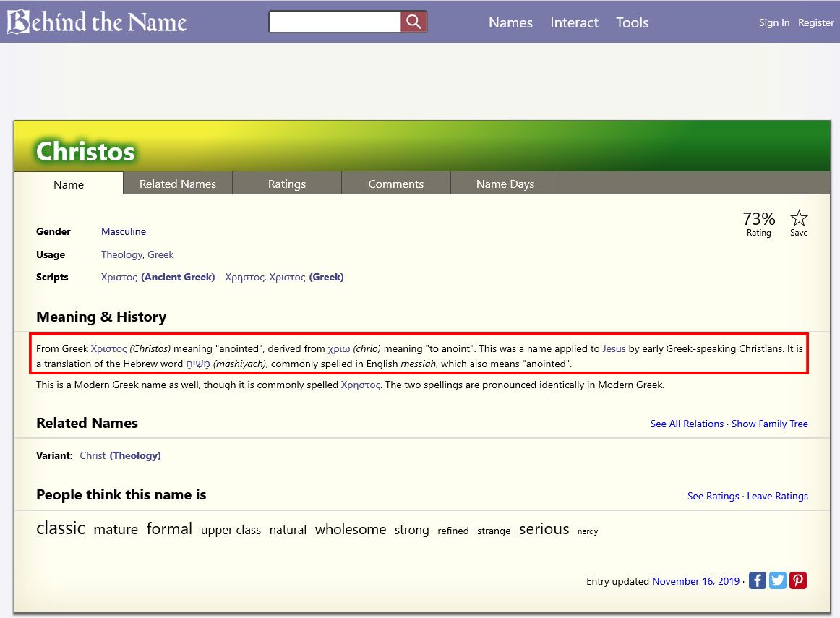Click the words "upper class" in ratings
This screenshot has height=618, width=840.
(231, 530)
